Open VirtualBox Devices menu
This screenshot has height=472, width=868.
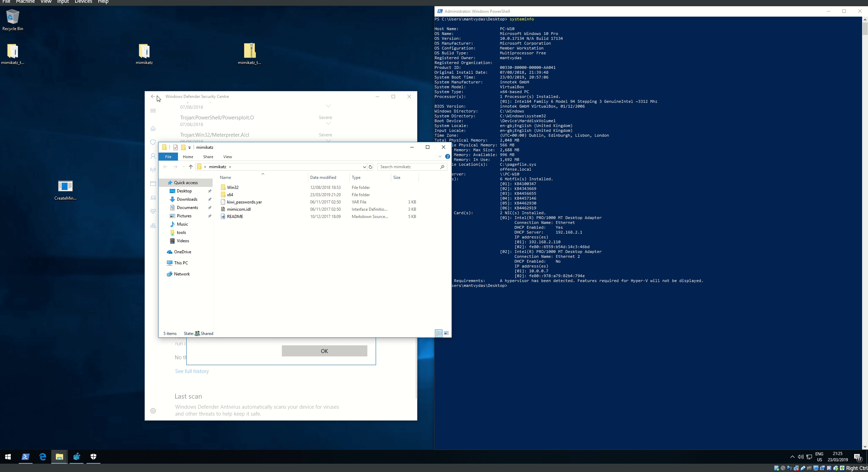(x=83, y=2)
